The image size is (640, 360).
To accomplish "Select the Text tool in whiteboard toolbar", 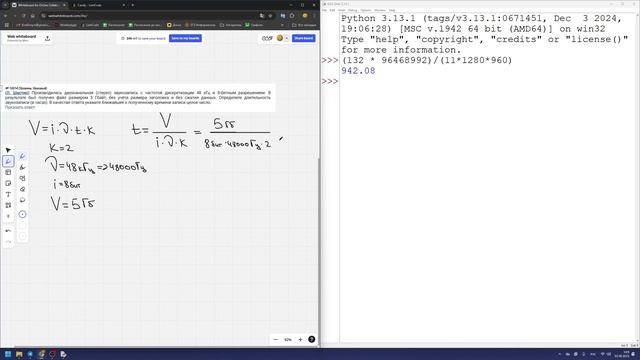I will (8, 195).
